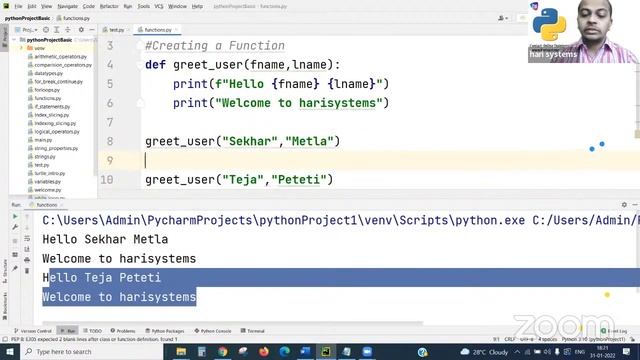This screenshot has height=360, width=640.
Task: Open datatypes.py in project tree
Action: (x=48, y=73)
